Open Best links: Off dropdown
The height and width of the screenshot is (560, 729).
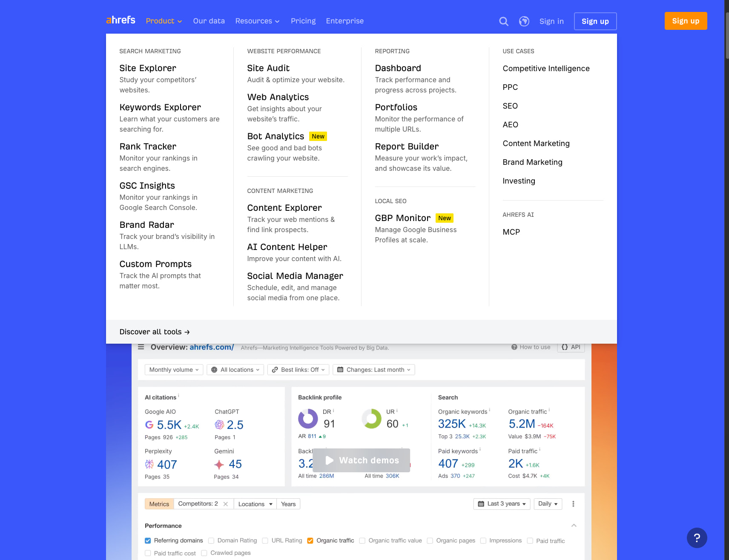click(x=298, y=370)
